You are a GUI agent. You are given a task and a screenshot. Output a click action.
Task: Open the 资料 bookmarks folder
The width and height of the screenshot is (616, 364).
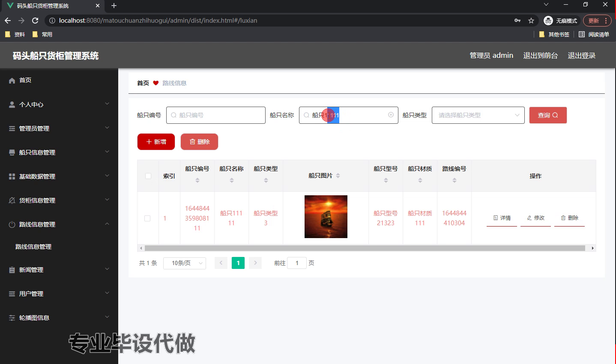point(15,34)
